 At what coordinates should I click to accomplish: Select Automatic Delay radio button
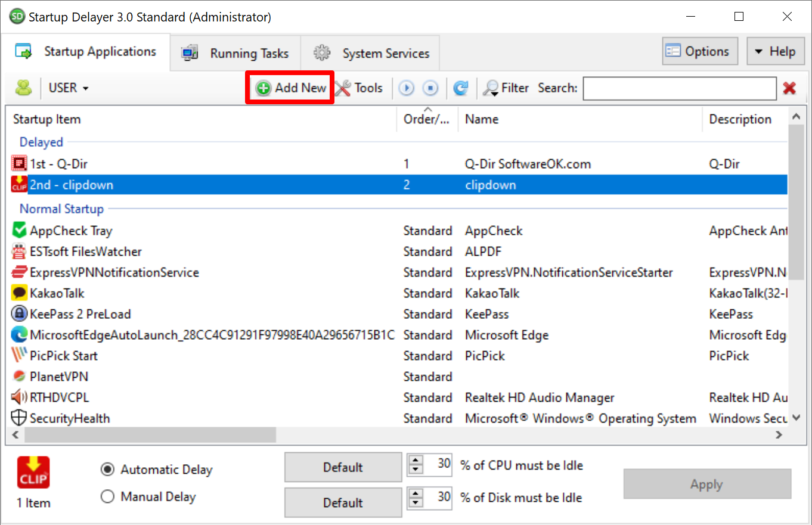[x=108, y=470]
